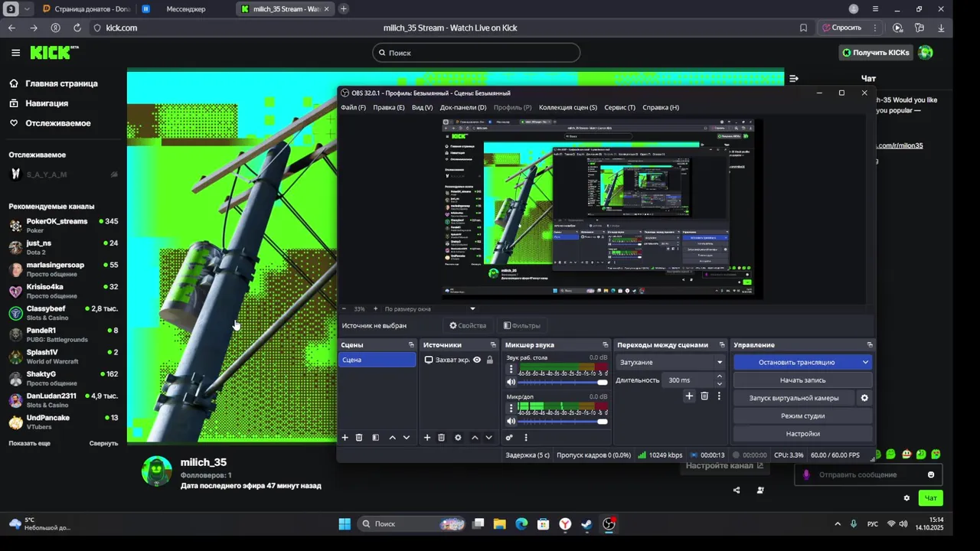Open preview scaling По размеру окна dropdown

click(x=430, y=309)
